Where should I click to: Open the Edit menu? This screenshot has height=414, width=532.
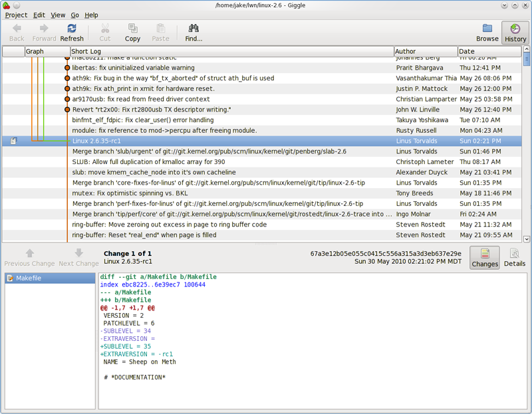coord(39,15)
